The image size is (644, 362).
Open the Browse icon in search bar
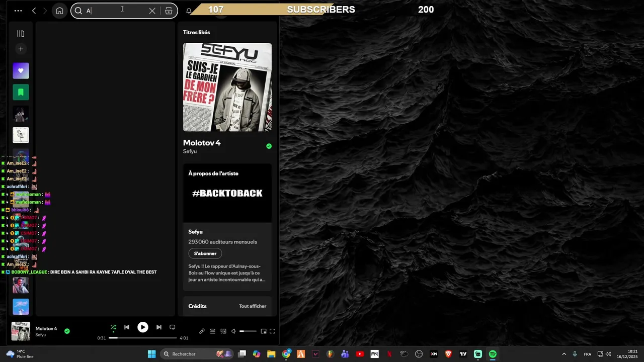point(169,11)
